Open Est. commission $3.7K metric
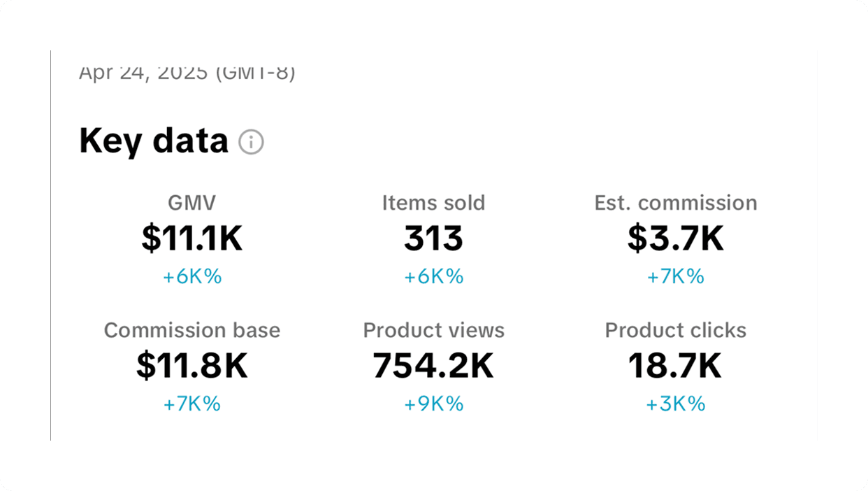 coord(675,240)
